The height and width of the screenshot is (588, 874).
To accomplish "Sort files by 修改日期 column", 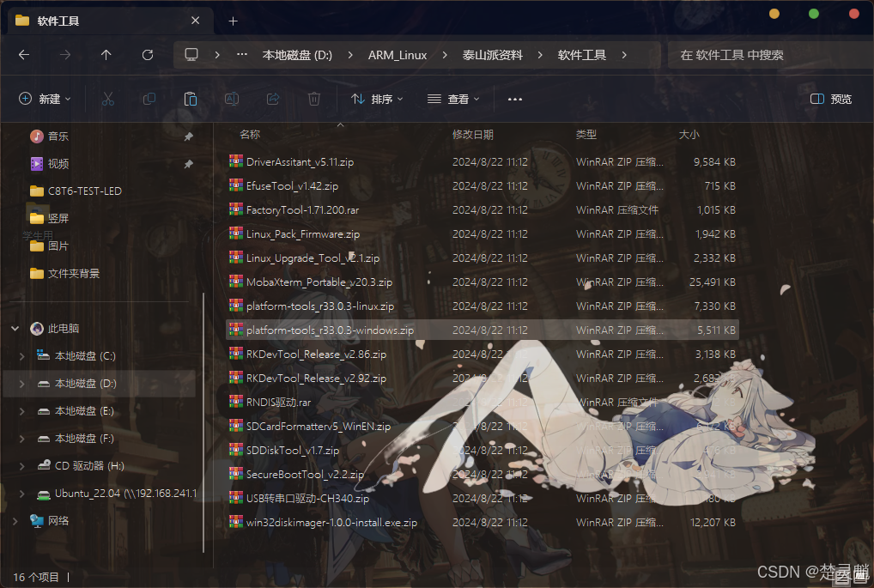I will [x=473, y=134].
